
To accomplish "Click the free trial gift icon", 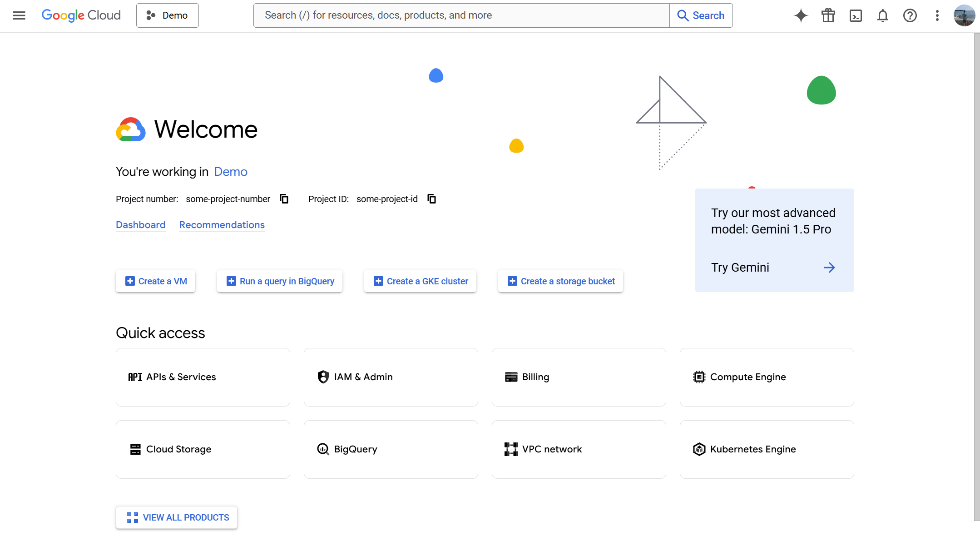I will (x=828, y=15).
